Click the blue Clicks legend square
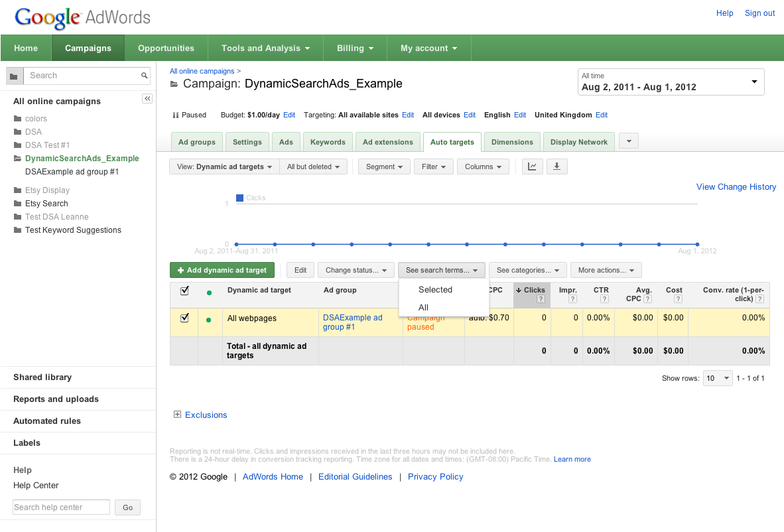 (x=239, y=198)
